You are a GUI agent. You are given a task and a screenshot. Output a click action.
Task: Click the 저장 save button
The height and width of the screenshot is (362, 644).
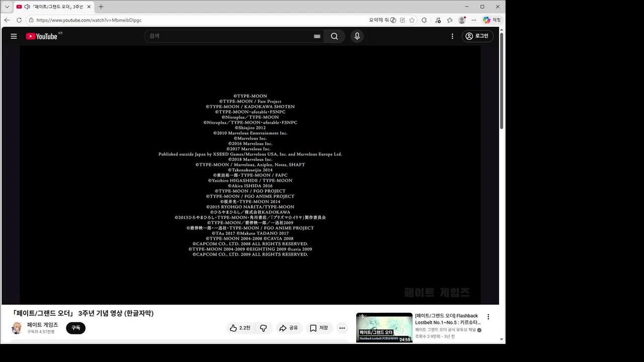pyautogui.click(x=319, y=328)
